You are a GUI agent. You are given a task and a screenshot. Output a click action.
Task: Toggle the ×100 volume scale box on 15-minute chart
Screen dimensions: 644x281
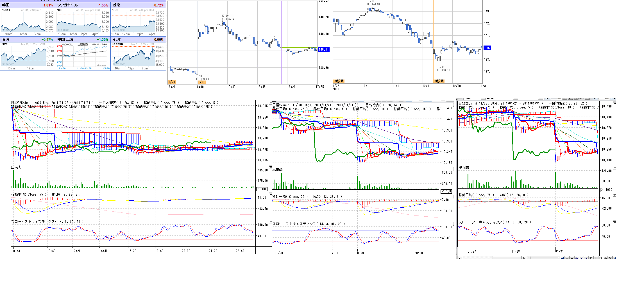[x=446, y=191]
